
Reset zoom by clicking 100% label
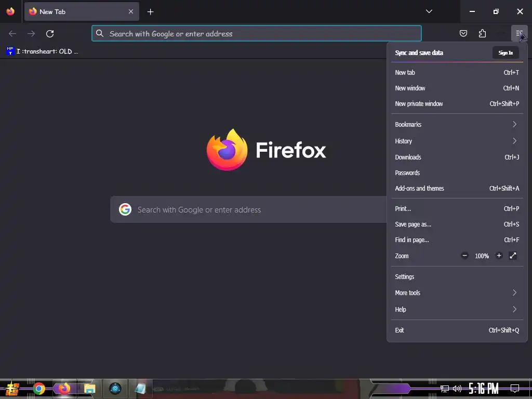click(482, 256)
